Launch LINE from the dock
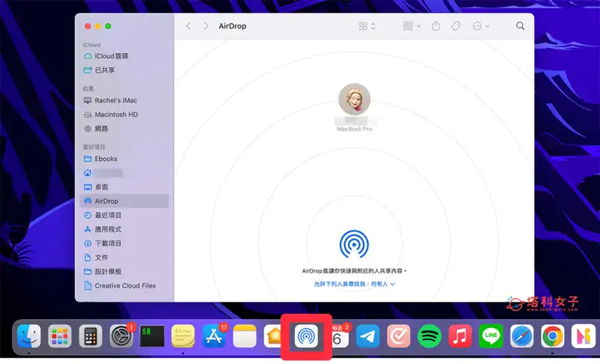The image size is (600, 364). 491,336
